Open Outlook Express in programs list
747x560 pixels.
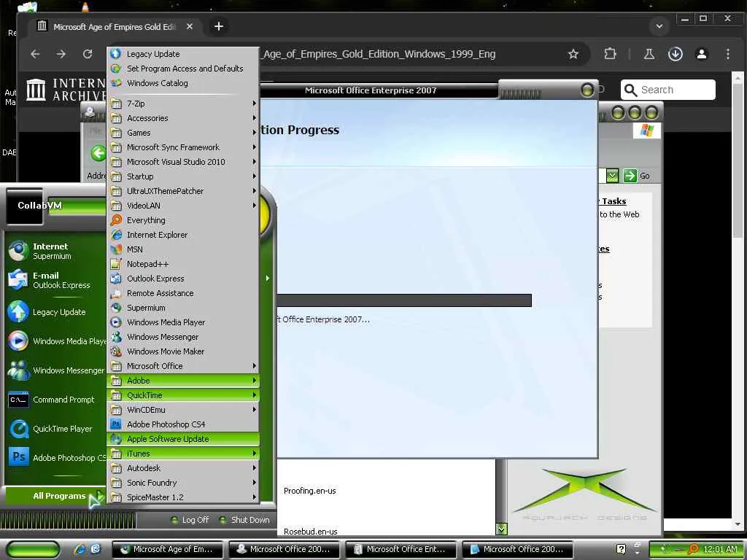(x=183, y=279)
